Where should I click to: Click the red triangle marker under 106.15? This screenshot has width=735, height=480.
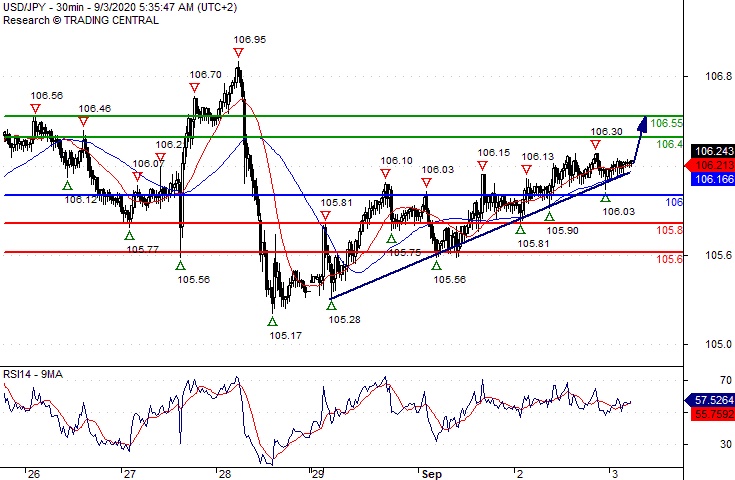tap(482, 166)
